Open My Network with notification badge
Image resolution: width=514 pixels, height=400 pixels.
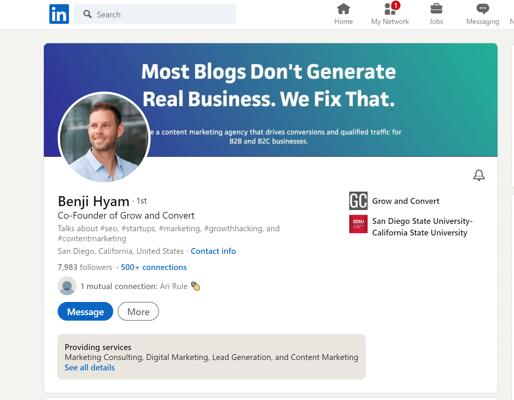point(390,14)
